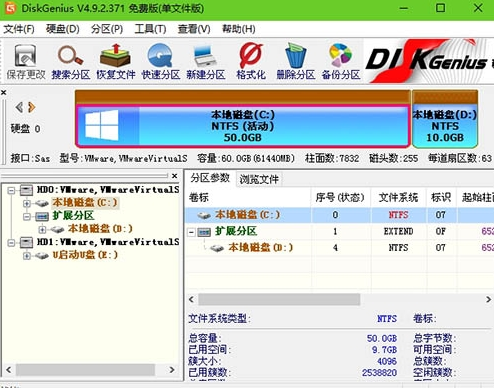Open the 工具(T) menu
Viewport: 494px width, 388px height.
point(150,29)
